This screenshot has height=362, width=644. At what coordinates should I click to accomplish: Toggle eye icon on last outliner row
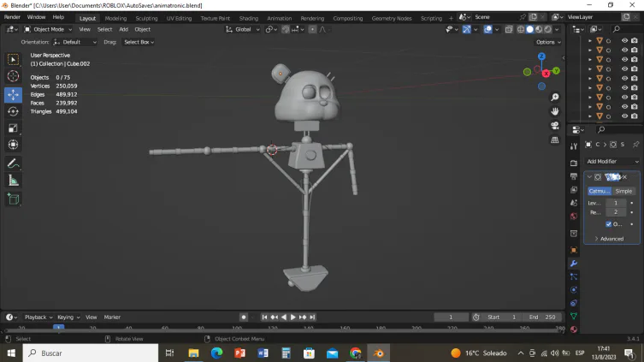tap(624, 116)
